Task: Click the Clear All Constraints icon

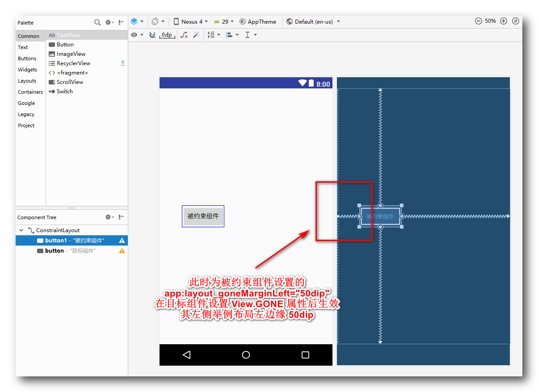Action: [x=184, y=35]
